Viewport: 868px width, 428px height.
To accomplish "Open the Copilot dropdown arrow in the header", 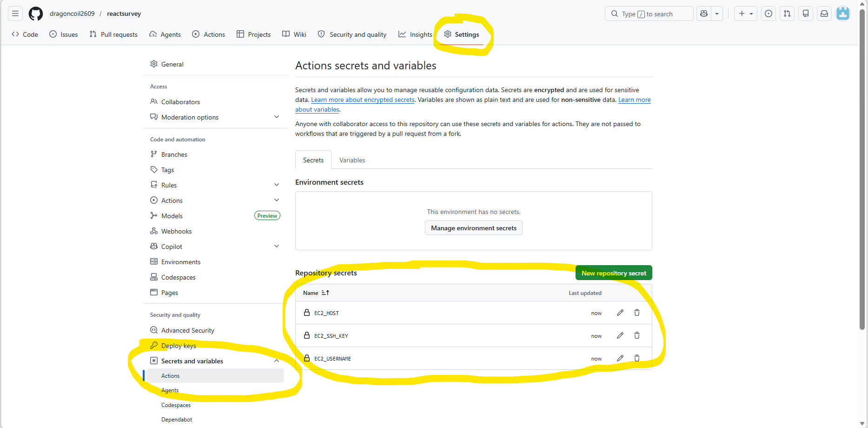I will pyautogui.click(x=717, y=13).
